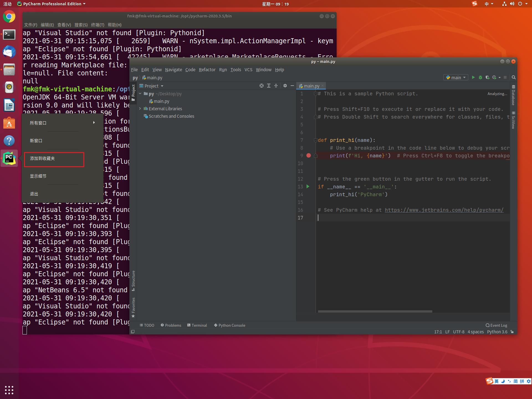Open Search Everywhere magnifier icon
This screenshot has width=532, height=399.
click(513, 78)
